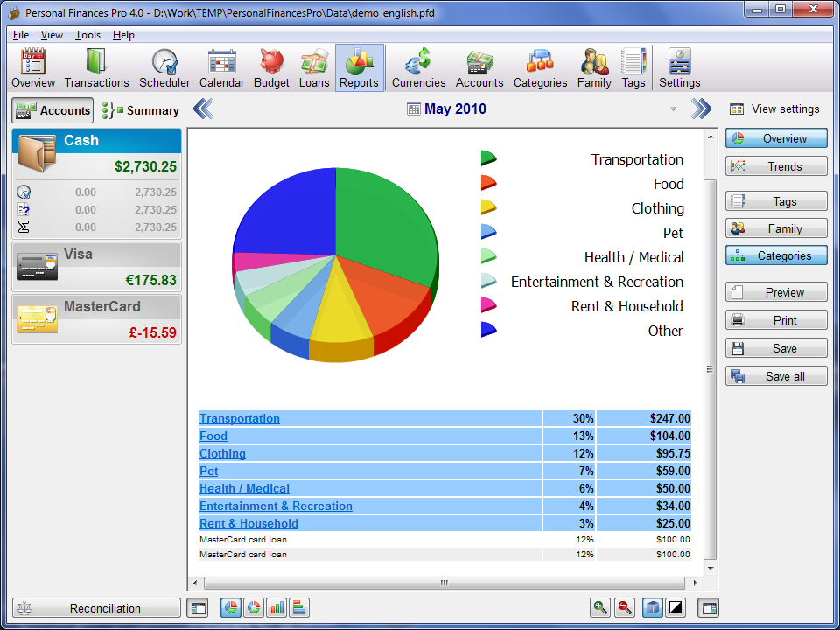This screenshot has height=630, width=840.
Task: Go to next month with right arrows
Action: pyautogui.click(x=701, y=108)
